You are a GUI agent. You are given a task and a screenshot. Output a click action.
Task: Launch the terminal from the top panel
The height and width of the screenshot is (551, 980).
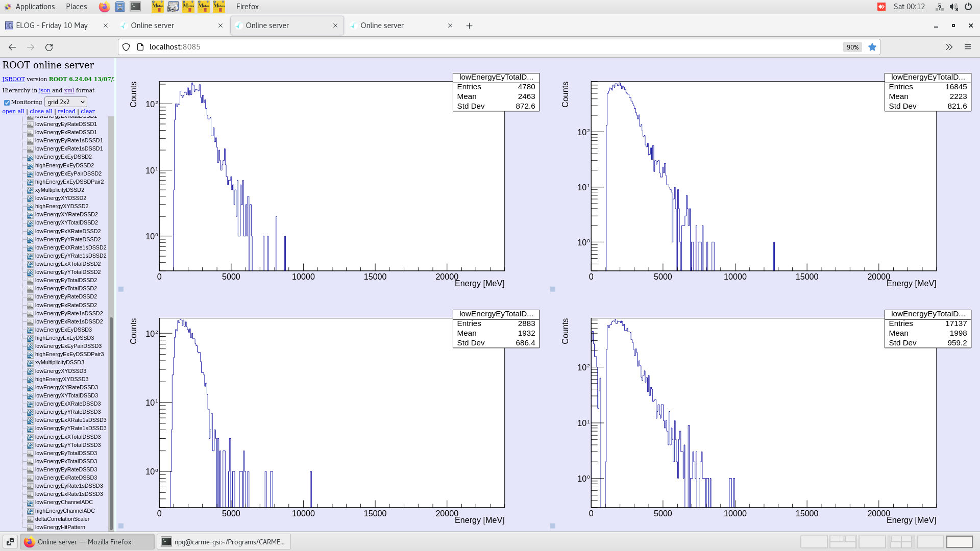click(x=135, y=7)
